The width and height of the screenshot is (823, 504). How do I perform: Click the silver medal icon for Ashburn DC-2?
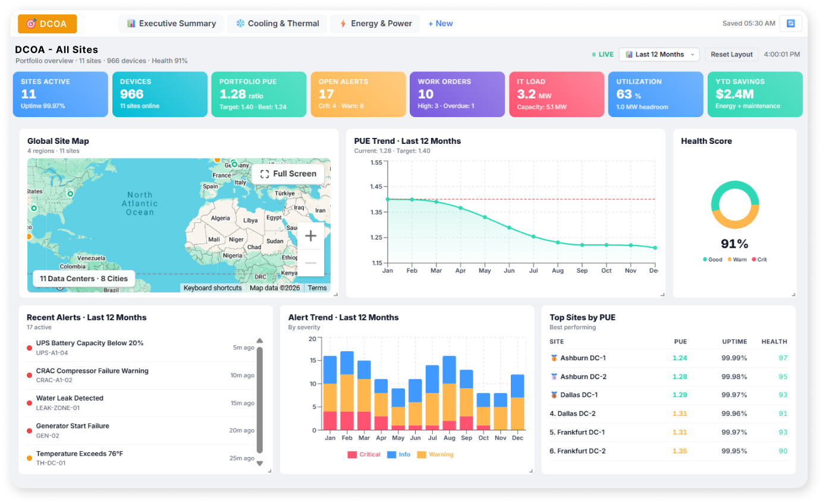554,377
